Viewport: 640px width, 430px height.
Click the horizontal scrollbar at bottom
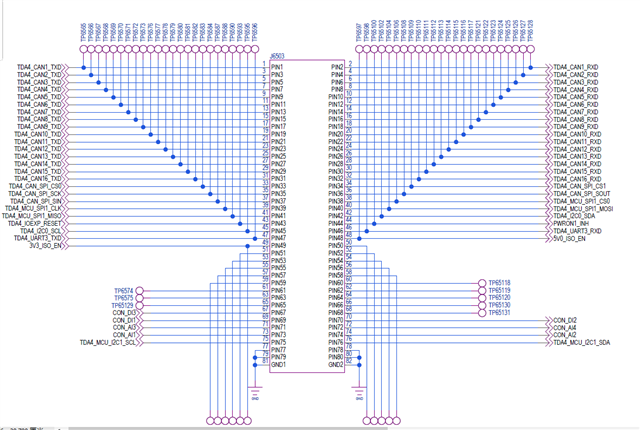tap(229, 428)
